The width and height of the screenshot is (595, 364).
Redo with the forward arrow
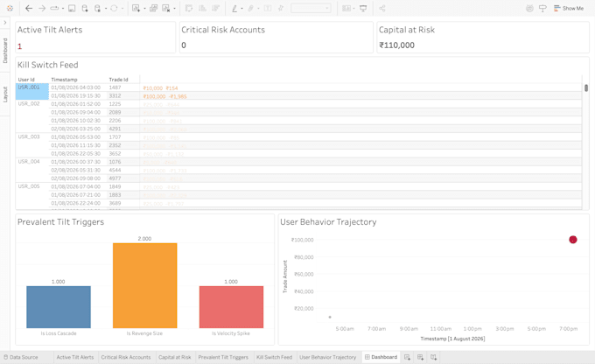(x=42, y=8)
